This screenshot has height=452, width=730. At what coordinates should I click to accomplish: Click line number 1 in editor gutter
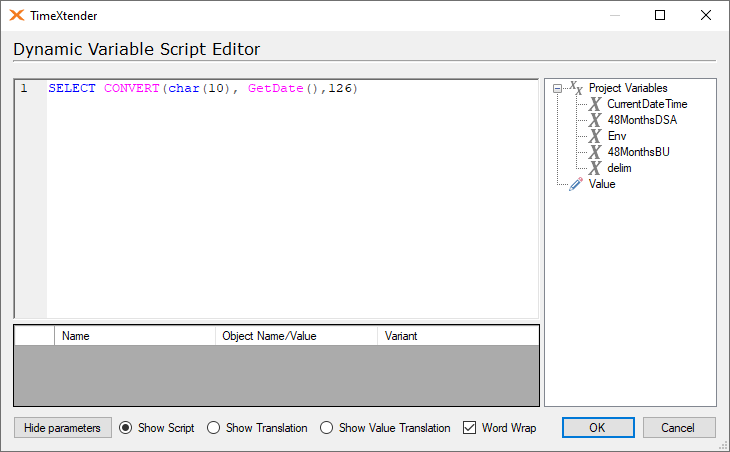coord(24,88)
